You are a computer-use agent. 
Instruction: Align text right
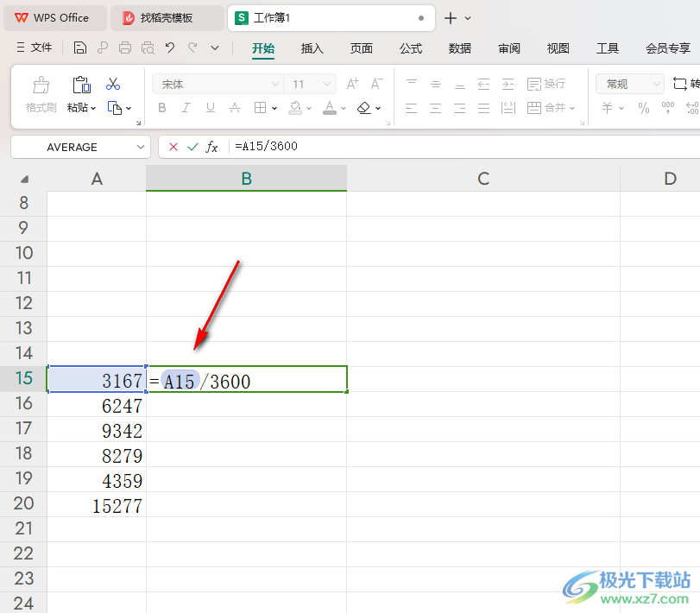tap(460, 108)
